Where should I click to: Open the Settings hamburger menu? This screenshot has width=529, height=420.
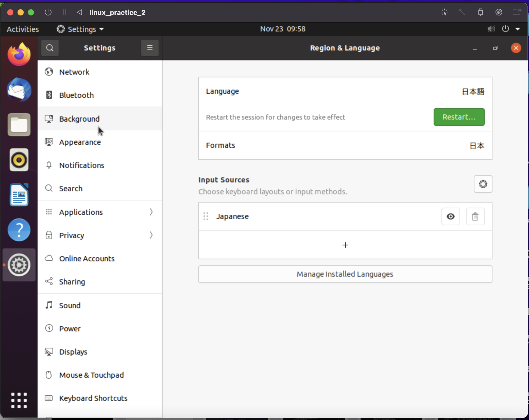pyautogui.click(x=150, y=48)
